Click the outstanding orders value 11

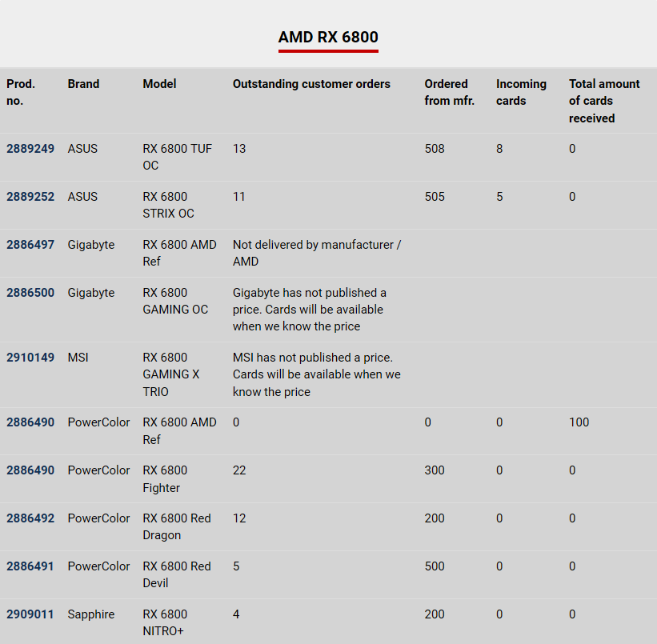click(238, 197)
